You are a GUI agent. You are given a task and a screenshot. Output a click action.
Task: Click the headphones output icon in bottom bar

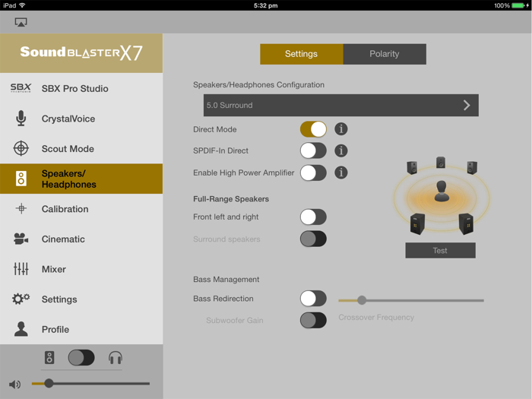[116, 358]
